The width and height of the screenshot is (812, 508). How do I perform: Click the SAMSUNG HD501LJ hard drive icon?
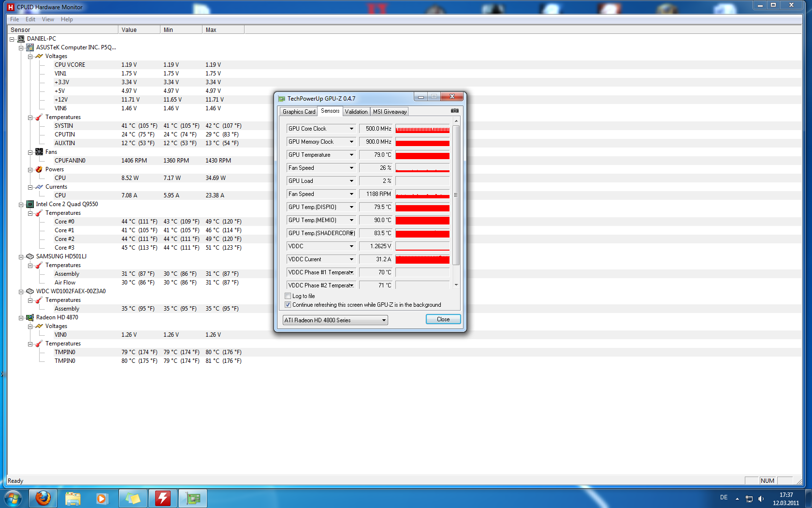coord(30,256)
